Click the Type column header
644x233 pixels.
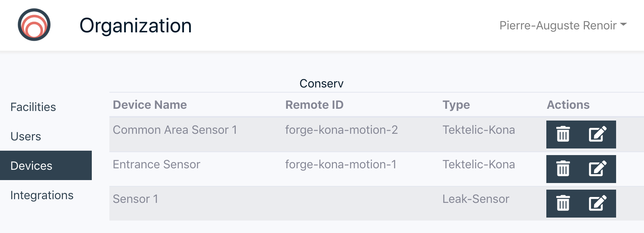tap(456, 105)
